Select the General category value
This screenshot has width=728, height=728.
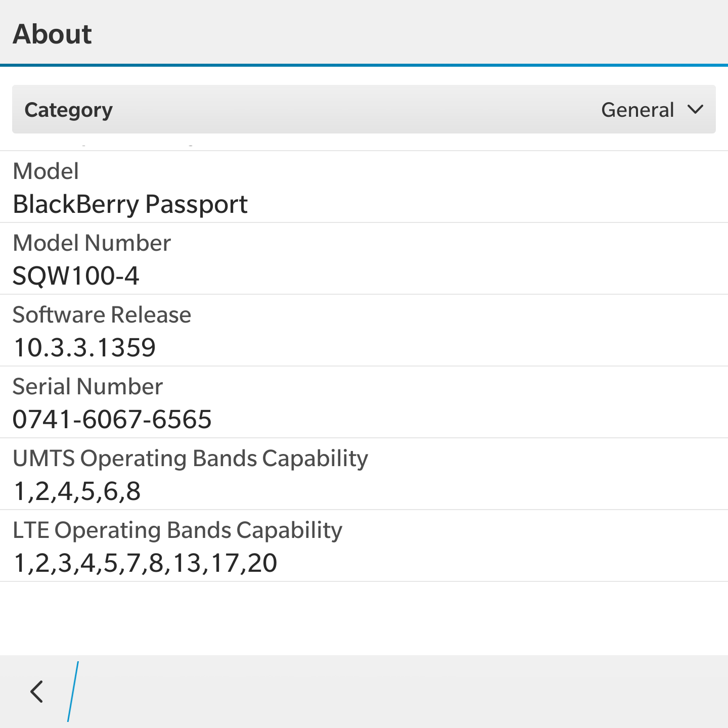638,110
